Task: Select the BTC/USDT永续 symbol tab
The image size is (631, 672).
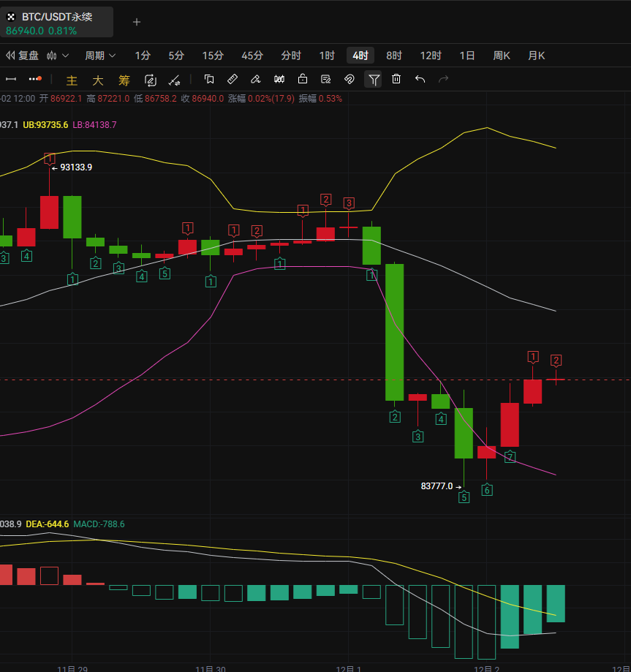Action: tap(57, 22)
